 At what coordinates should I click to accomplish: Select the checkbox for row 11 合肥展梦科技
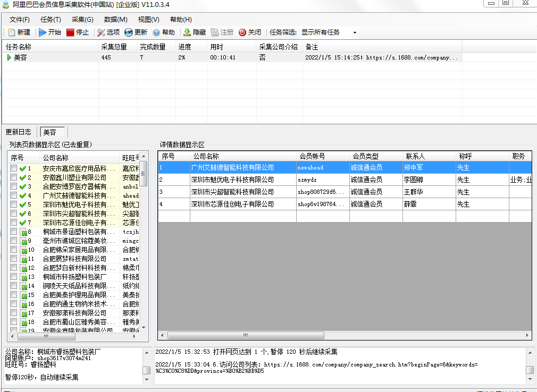point(13,259)
